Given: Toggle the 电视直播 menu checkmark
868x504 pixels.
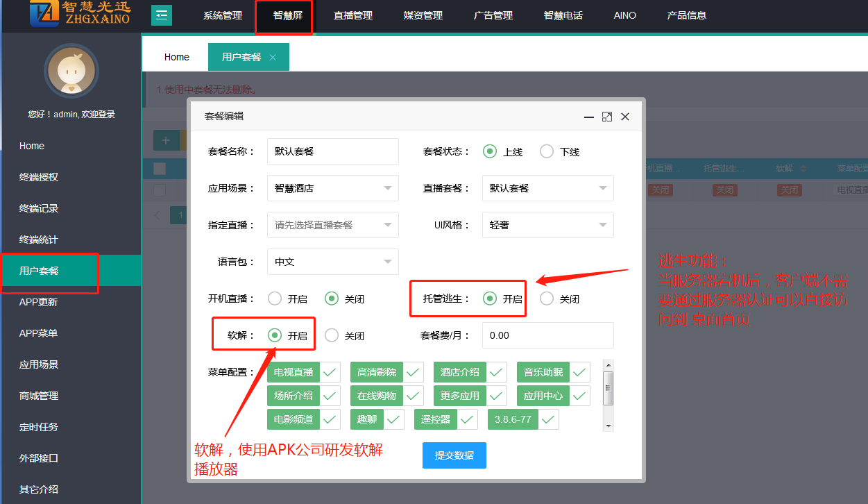Looking at the screenshot, I should click(x=330, y=373).
